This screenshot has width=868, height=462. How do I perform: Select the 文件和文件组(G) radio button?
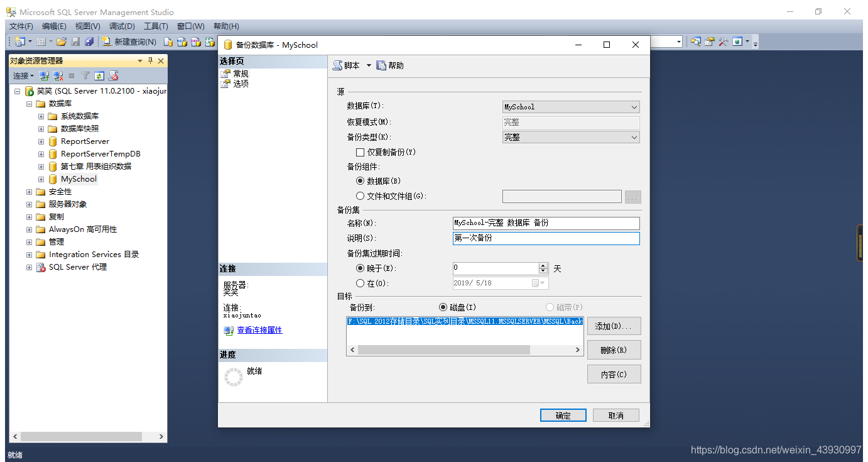point(360,196)
